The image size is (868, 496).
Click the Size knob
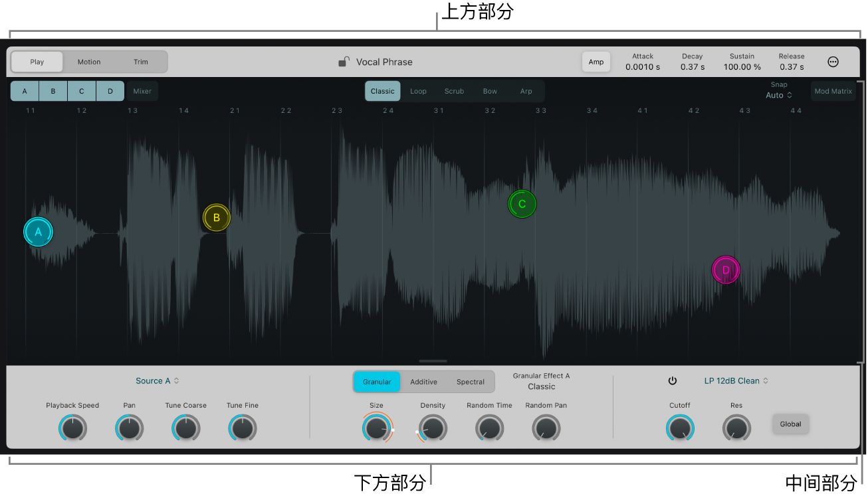(x=376, y=428)
